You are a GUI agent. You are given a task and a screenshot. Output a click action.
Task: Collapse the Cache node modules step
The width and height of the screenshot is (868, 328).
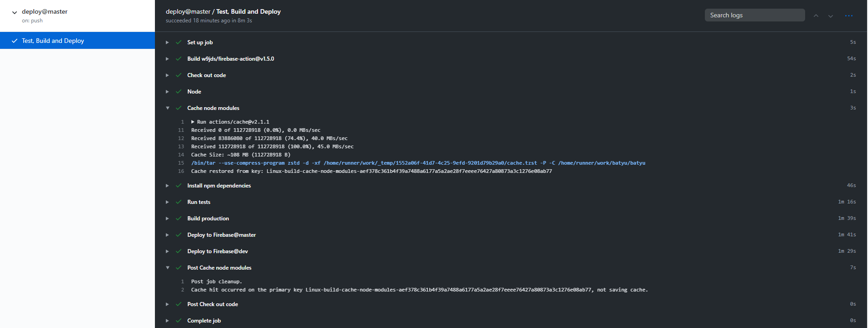167,108
